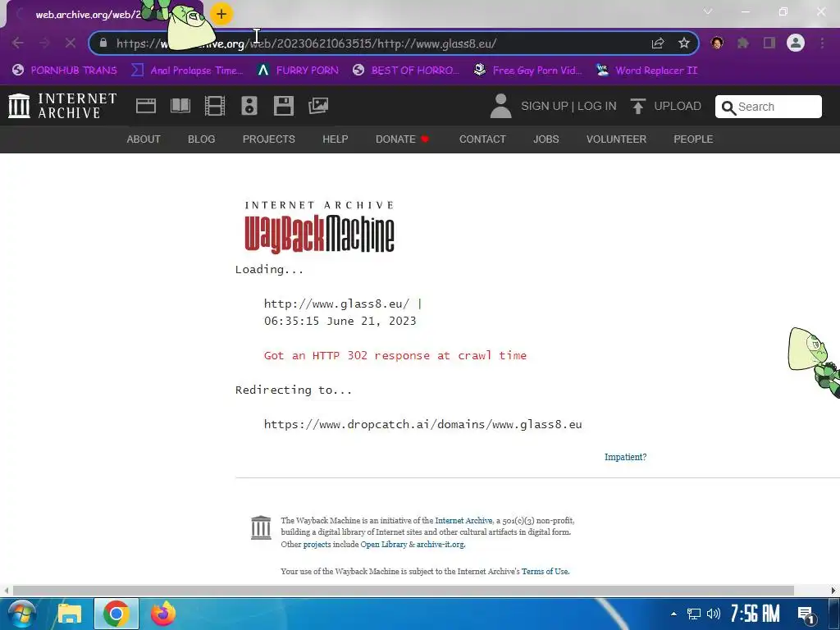Viewport: 840px width, 630px height.
Task: Stop loading the page
Action: pos(71,43)
